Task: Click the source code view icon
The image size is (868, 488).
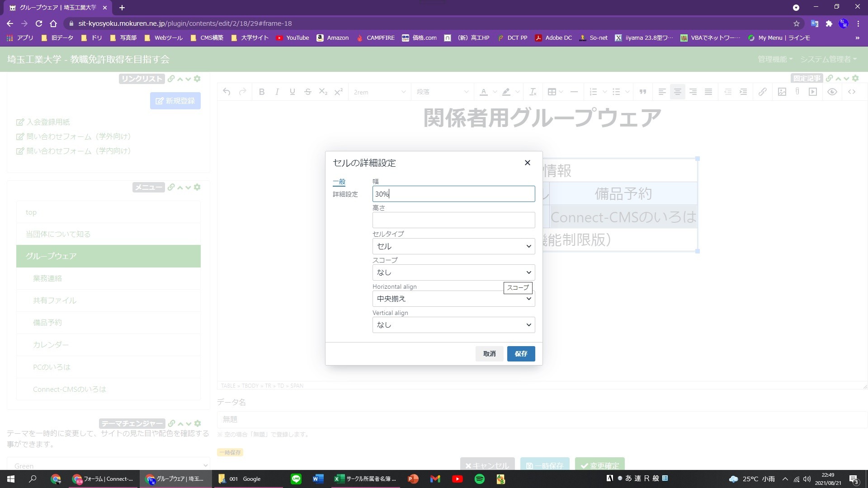Action: [853, 91]
